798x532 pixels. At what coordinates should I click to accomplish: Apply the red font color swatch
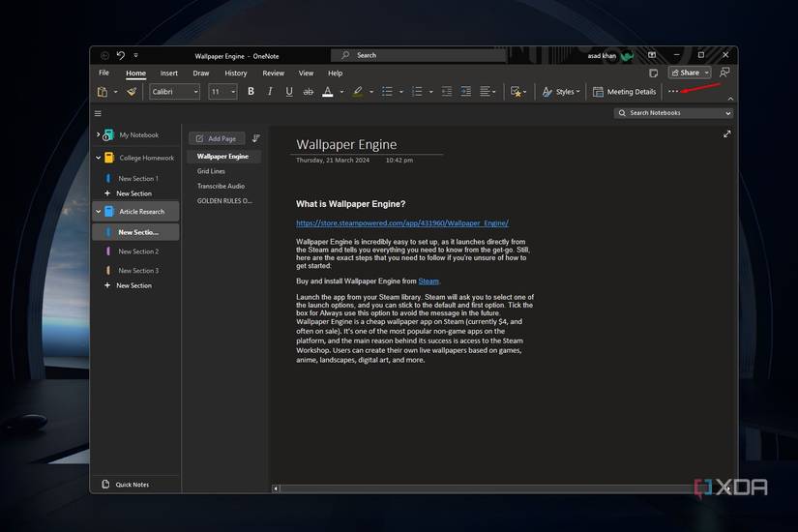[328, 92]
